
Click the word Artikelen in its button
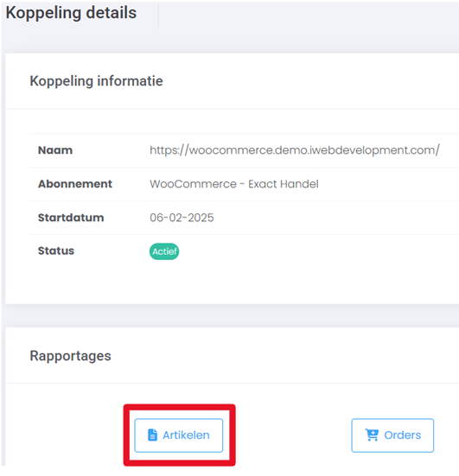(x=186, y=435)
